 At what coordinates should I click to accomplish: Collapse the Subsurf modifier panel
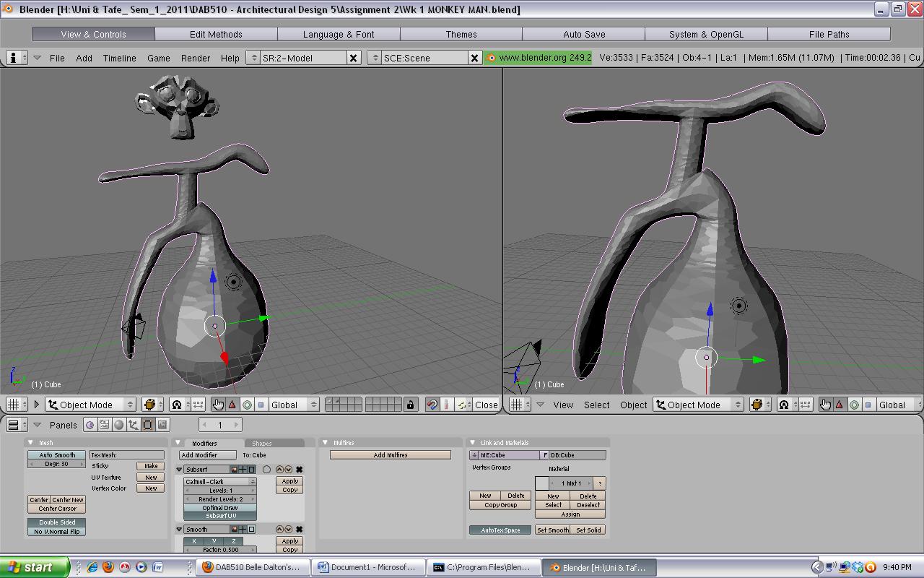pyautogui.click(x=180, y=470)
